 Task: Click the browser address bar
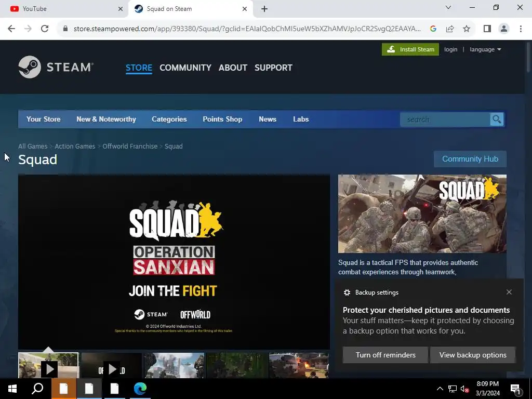(247, 29)
